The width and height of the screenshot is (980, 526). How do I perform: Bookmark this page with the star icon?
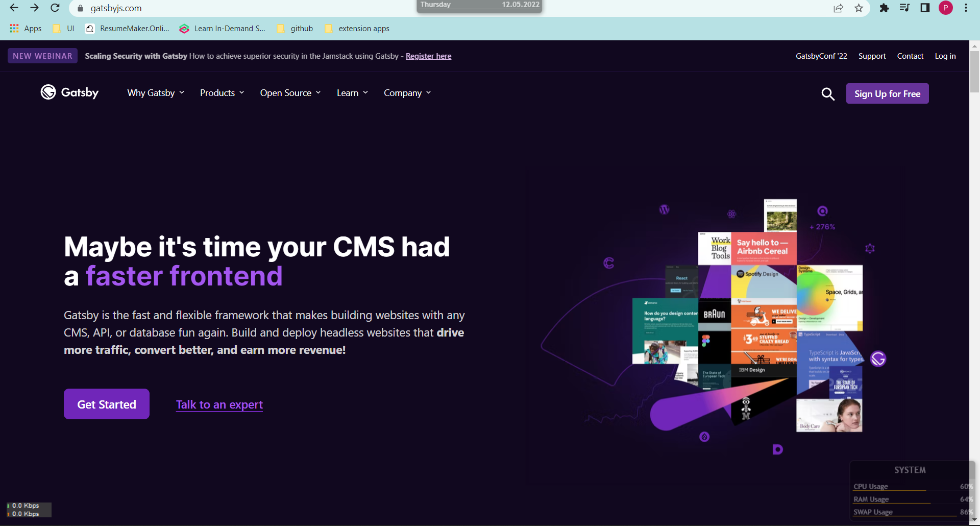(859, 8)
